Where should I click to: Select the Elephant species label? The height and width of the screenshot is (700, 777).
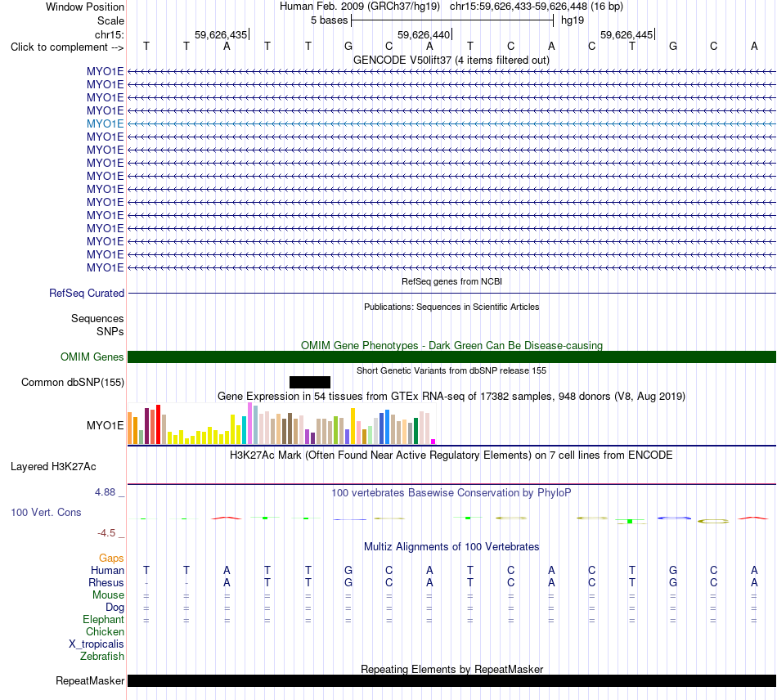104,619
